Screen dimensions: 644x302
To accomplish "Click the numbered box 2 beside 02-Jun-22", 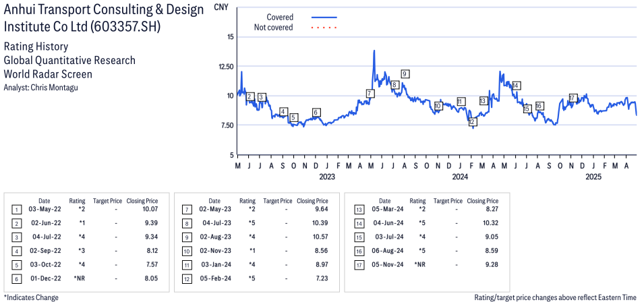I will pos(16,223).
